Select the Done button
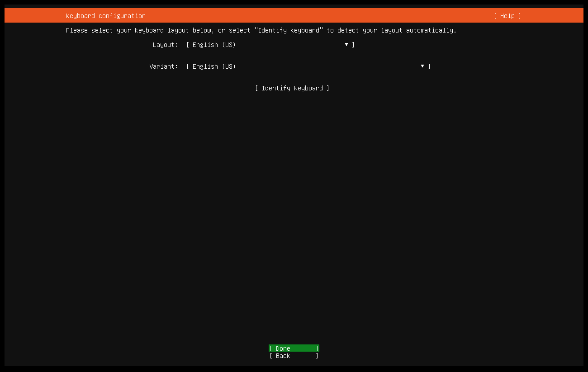This screenshot has height=372, width=588. click(x=294, y=348)
